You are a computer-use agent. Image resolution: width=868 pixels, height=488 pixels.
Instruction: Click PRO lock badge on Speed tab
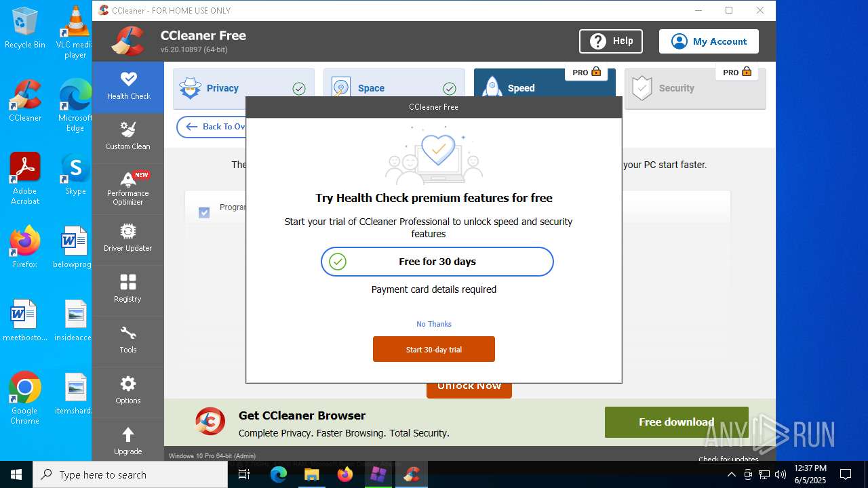pos(586,73)
